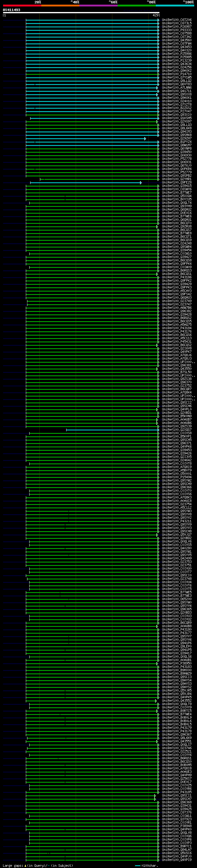
Task: Select the UniRef100_A7Q8J3 label
Action: pos(177,358)
